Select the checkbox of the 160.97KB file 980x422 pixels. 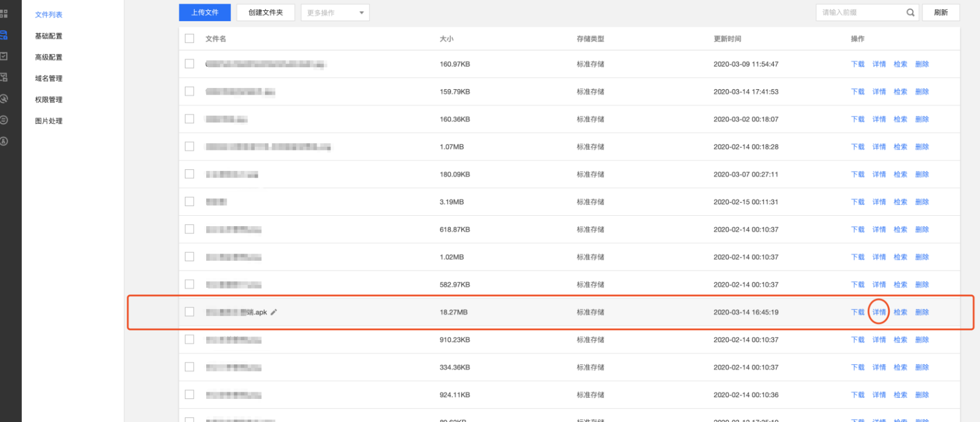click(190, 64)
